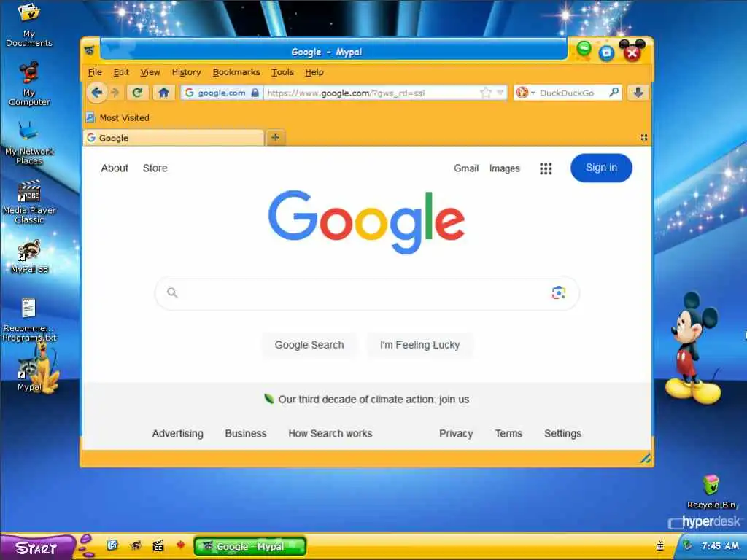Select Media Player Classic desktop shortcut
Screen dimensions: 747x560
[29, 202]
